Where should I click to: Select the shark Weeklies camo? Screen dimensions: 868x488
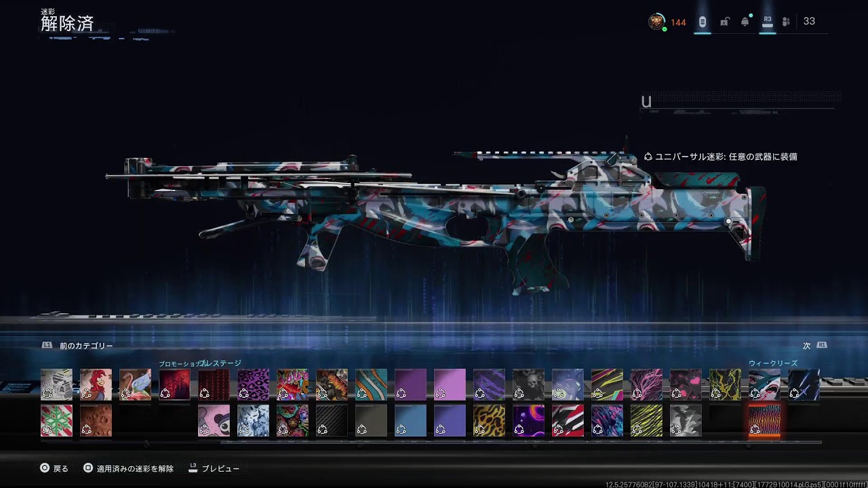pos(764,384)
